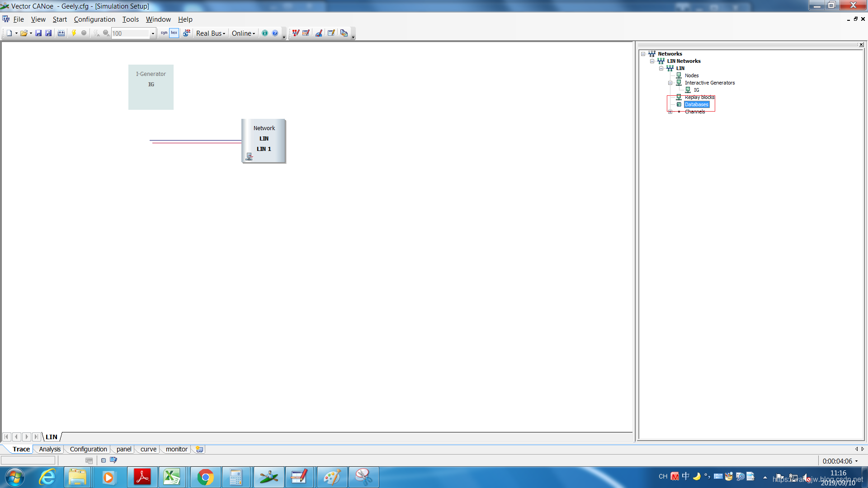Click the Stop measurement round icon
Viewport: 868px width, 488px height.
pos(84,33)
